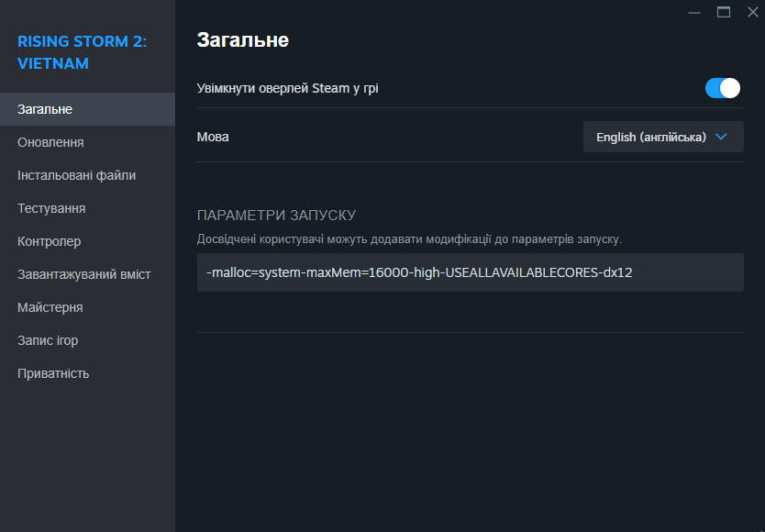Toggle the Steam overlay switch
The width and height of the screenshot is (765, 532).
(x=723, y=88)
